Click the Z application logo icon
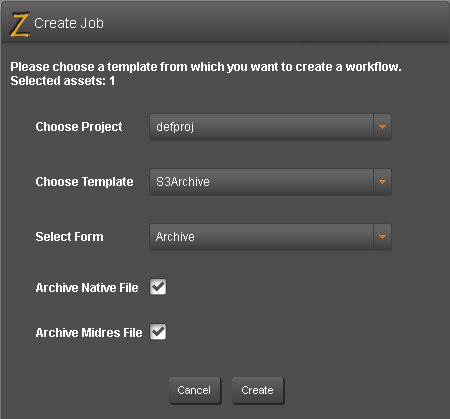Image resolution: width=450 pixels, height=419 pixels. [20, 24]
